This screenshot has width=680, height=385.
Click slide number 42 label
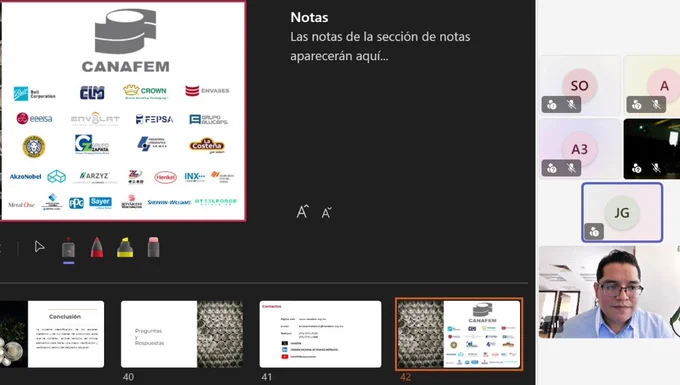(x=405, y=377)
